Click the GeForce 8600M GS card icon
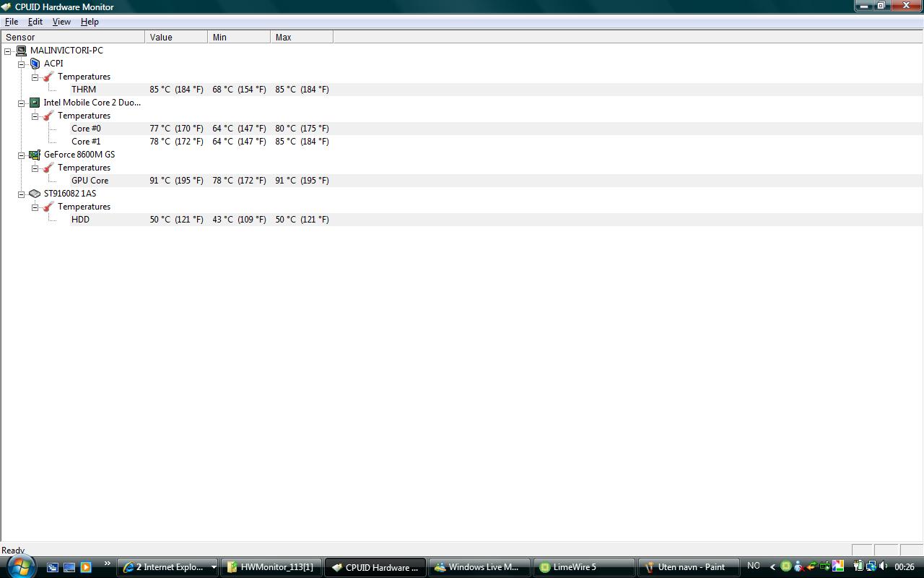This screenshot has width=924, height=578. coord(35,155)
